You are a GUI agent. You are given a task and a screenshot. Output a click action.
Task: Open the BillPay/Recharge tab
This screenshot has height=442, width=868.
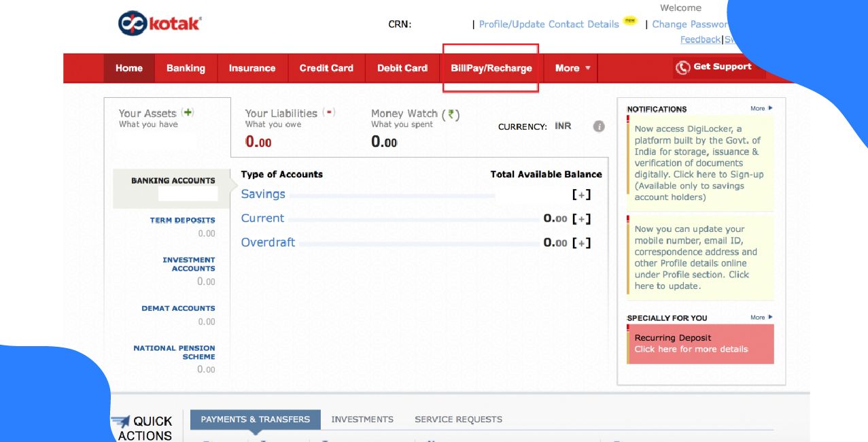pos(491,68)
